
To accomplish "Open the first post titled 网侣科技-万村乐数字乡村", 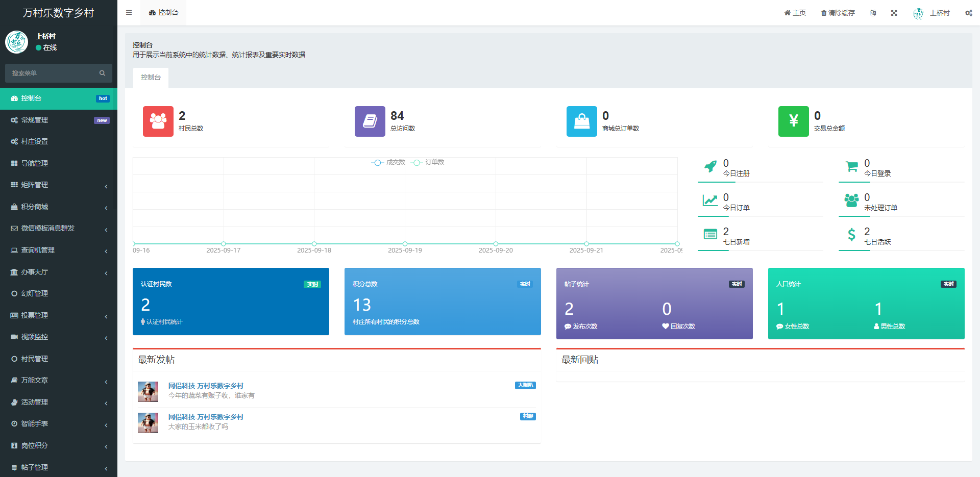I will coord(206,386).
